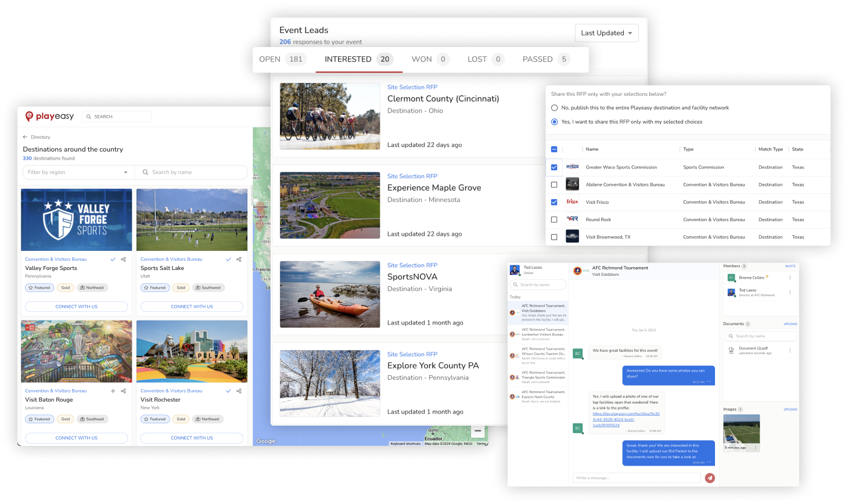This screenshot has width=848, height=504.
Task: Click the map zoom out minus button
Action: (477, 431)
